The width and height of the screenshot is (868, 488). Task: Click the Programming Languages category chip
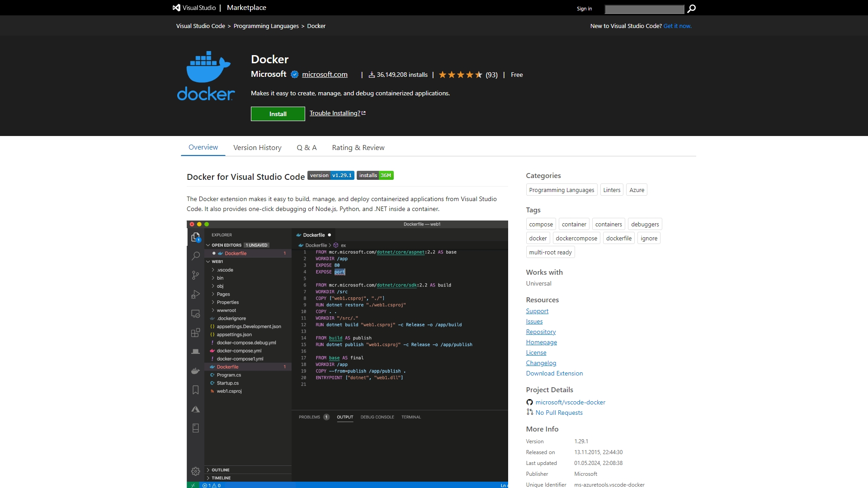click(561, 190)
